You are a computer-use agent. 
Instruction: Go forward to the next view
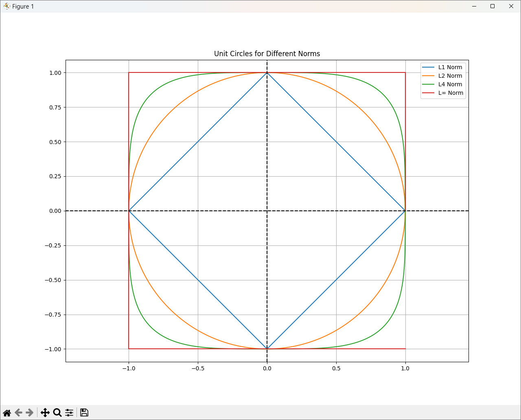point(30,413)
